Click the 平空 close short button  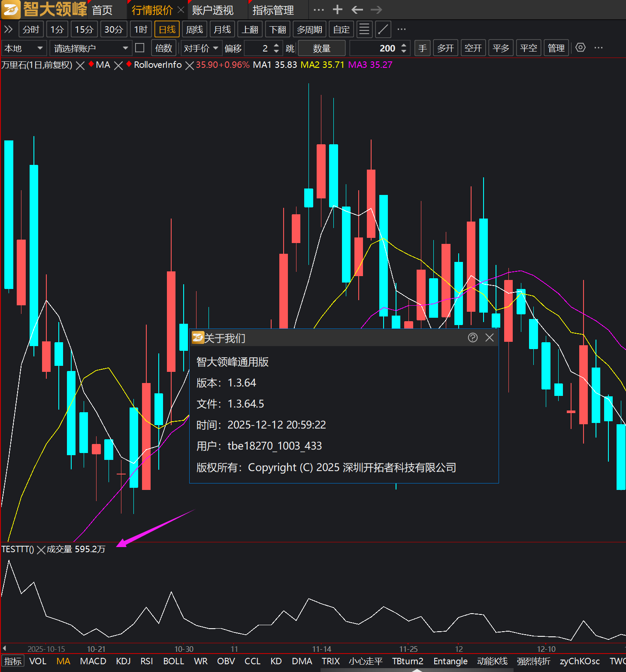[x=528, y=48]
